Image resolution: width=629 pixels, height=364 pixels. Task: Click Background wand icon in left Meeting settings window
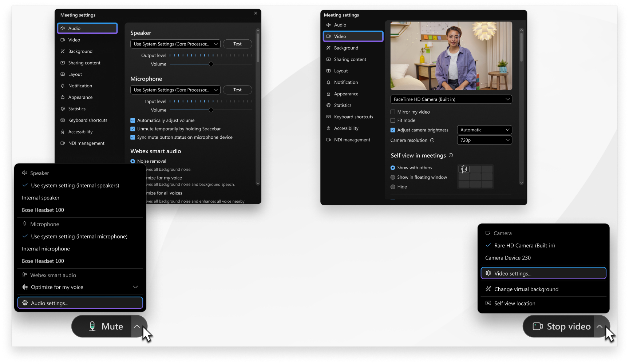[x=63, y=51]
